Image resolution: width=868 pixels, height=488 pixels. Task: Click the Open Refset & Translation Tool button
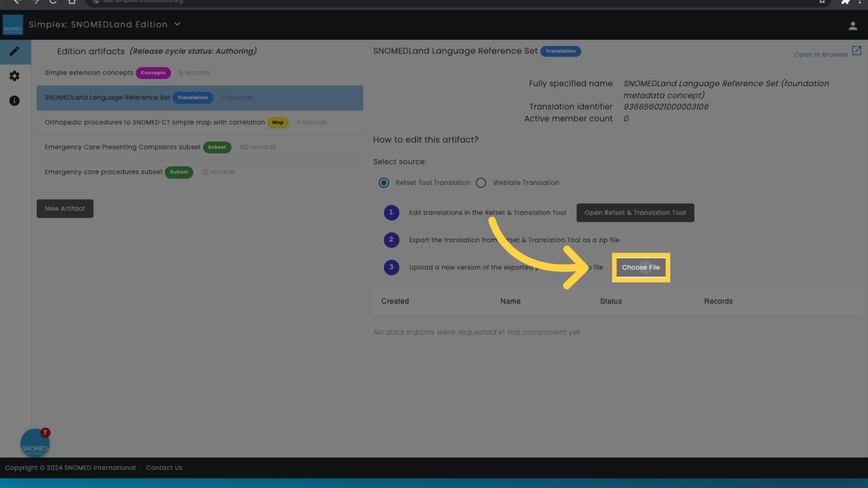(635, 212)
